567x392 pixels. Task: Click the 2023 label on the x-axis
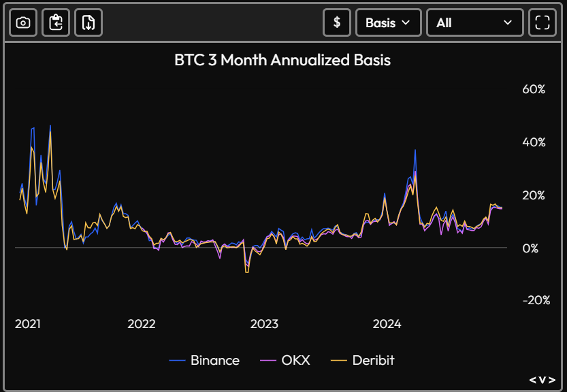[x=264, y=325]
